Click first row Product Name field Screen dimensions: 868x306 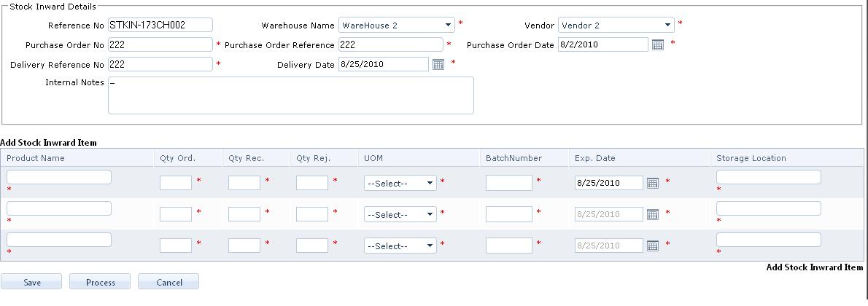point(59,177)
